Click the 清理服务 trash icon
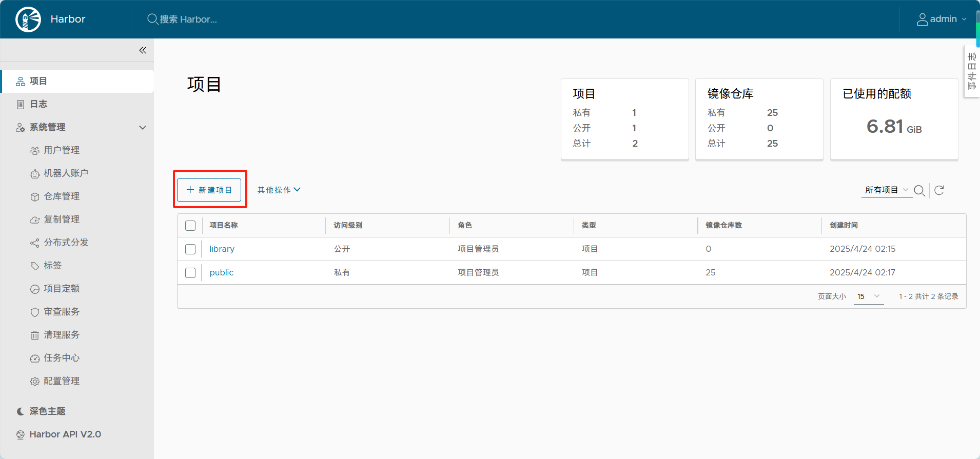 click(34, 335)
